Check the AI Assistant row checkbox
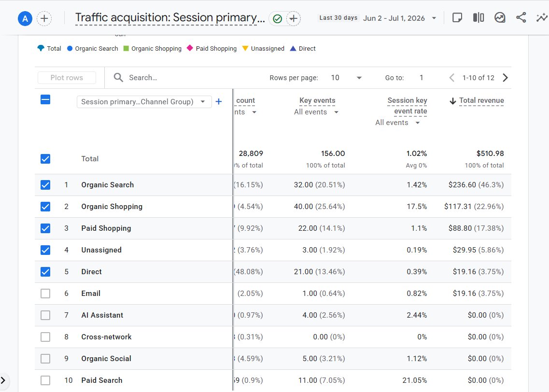549x392 pixels. (x=45, y=315)
